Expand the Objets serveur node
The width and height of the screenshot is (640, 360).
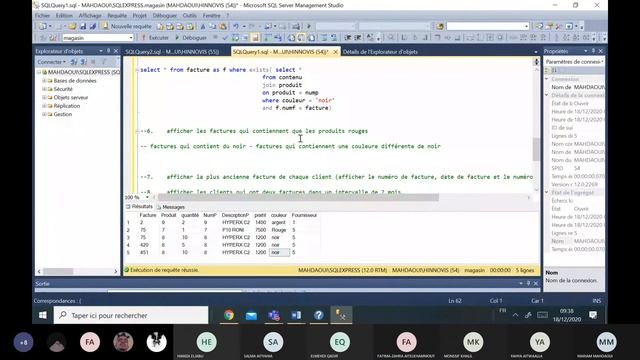pos(44,98)
